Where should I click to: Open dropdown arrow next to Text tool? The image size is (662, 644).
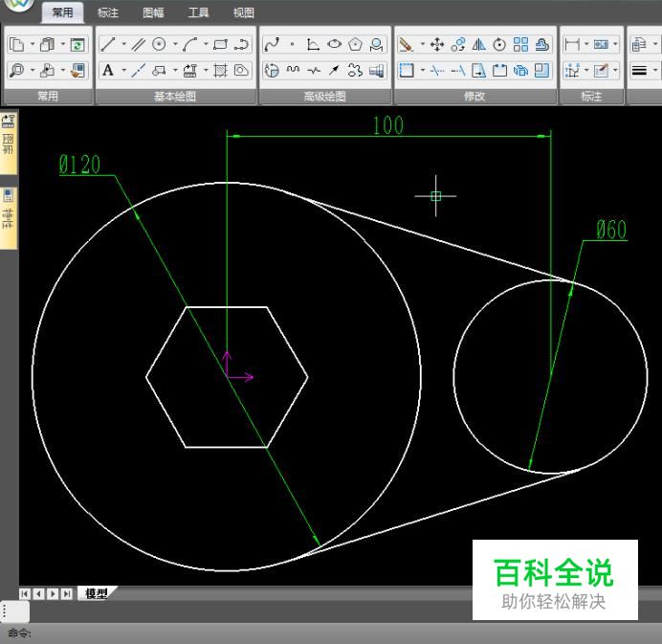pos(123,70)
